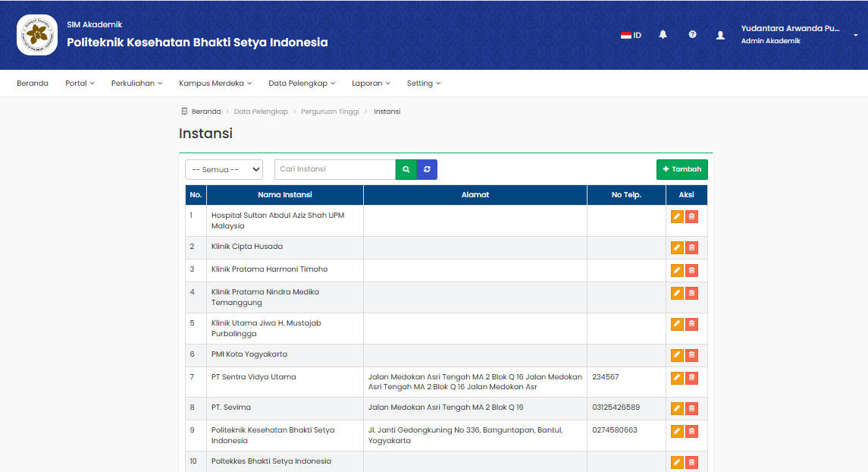The width and height of the screenshot is (868, 472).
Task: Edit the PT Sentra Vidya Utama row
Action: (x=677, y=378)
